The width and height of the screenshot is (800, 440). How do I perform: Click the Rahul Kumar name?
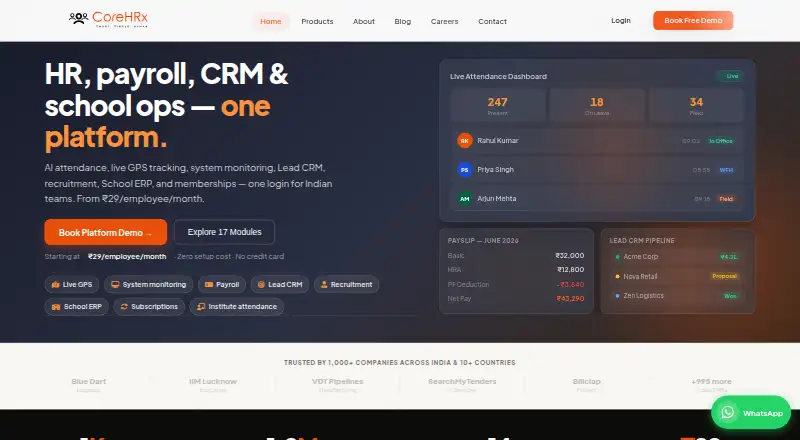point(497,140)
